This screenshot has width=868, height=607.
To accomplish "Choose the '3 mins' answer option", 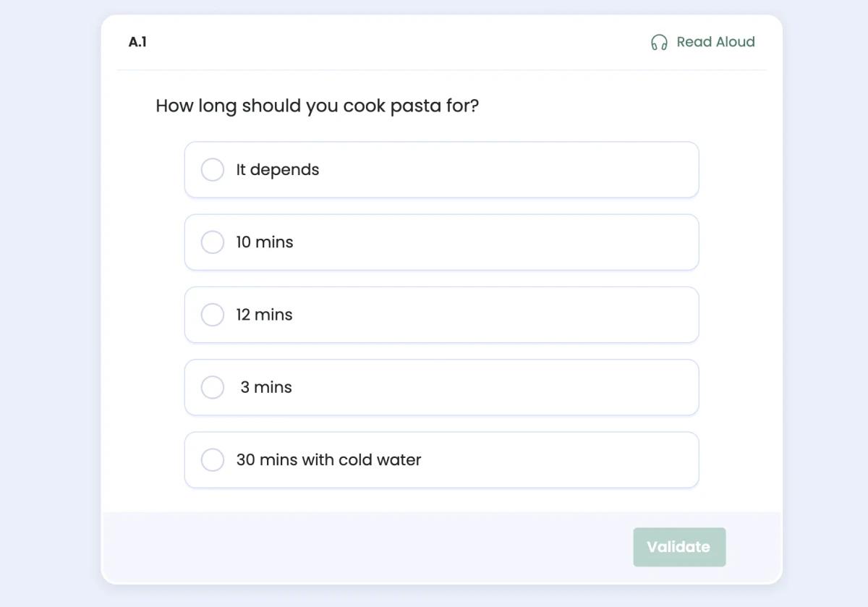I will coord(212,387).
